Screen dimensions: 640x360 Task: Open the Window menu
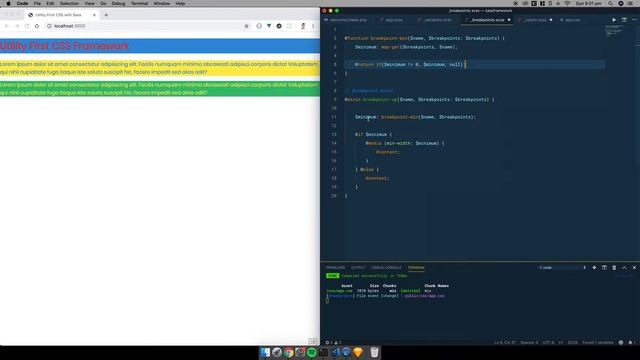click(162, 3)
